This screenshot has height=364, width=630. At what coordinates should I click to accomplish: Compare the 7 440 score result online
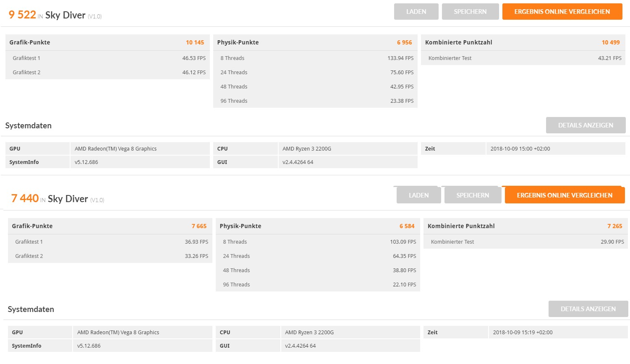tap(565, 195)
